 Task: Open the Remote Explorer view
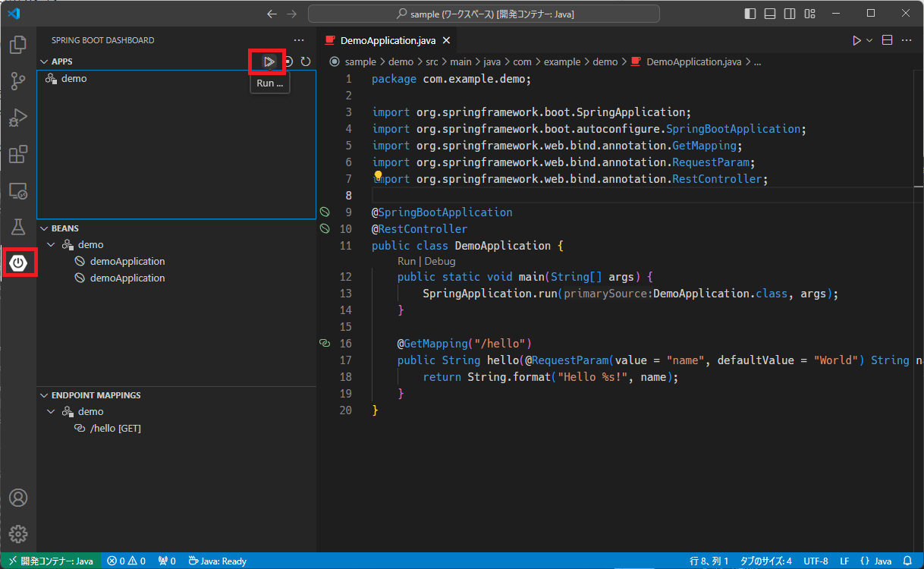(18, 190)
